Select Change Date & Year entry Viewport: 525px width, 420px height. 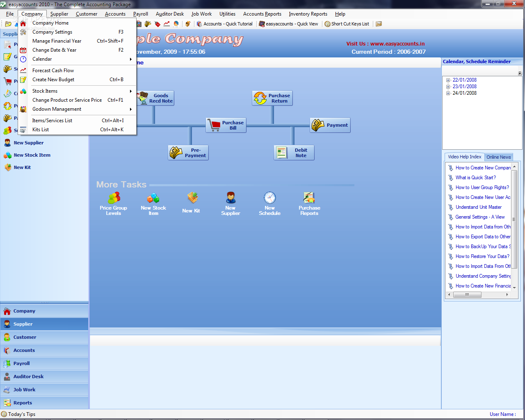tap(77, 50)
